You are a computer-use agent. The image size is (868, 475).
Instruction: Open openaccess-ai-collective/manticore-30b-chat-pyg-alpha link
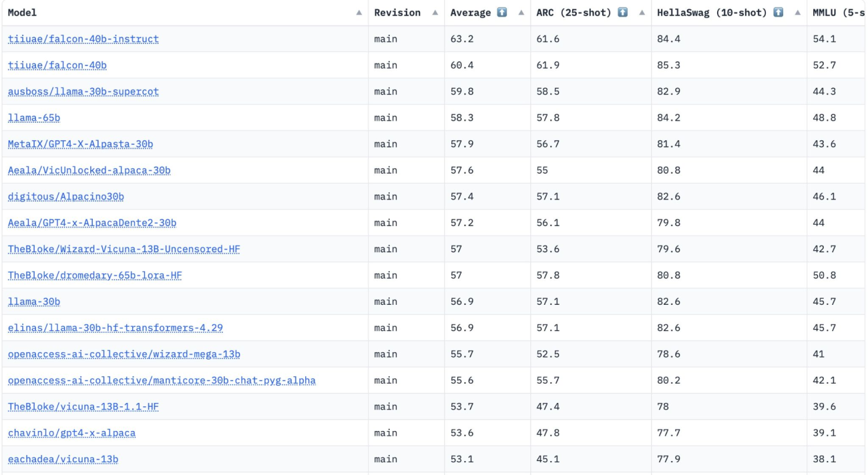click(162, 381)
